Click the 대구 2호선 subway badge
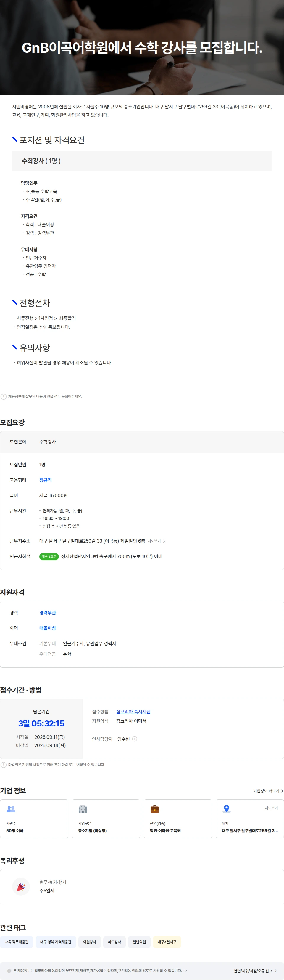This screenshot has width=284, height=980. pos(49,556)
